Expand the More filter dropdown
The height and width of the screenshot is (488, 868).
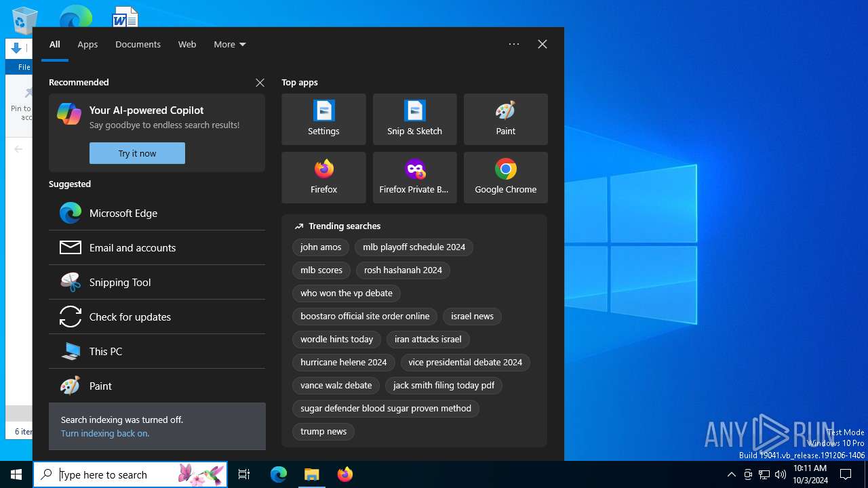[x=230, y=44]
